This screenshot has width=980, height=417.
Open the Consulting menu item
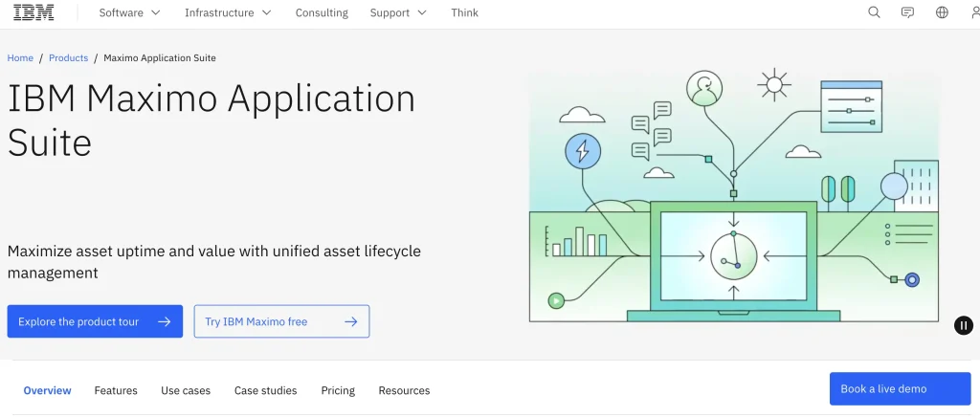(x=322, y=12)
